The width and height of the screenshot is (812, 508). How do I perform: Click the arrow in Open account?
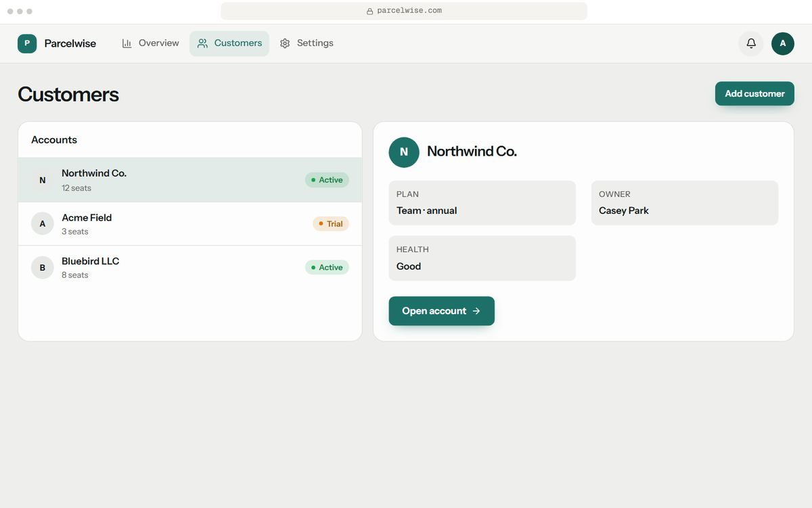pos(476,311)
